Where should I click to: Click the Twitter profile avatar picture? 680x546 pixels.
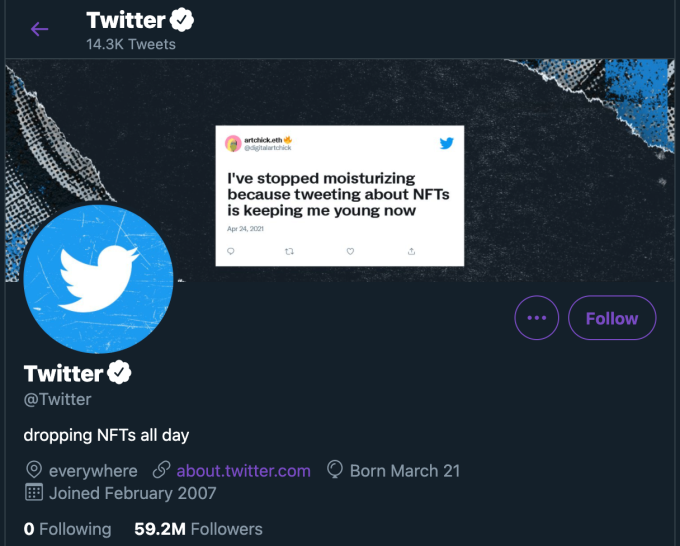tap(98, 279)
